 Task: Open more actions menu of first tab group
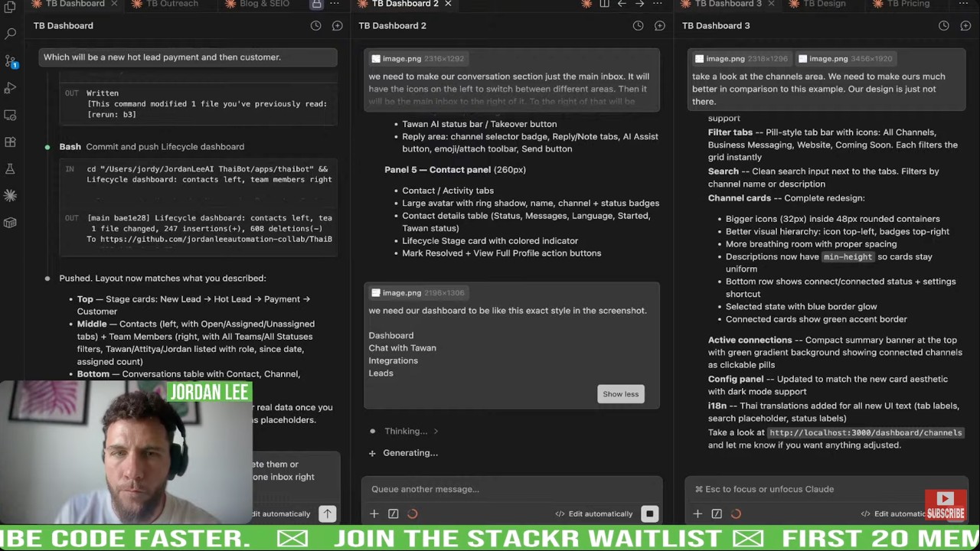pyautogui.click(x=335, y=4)
